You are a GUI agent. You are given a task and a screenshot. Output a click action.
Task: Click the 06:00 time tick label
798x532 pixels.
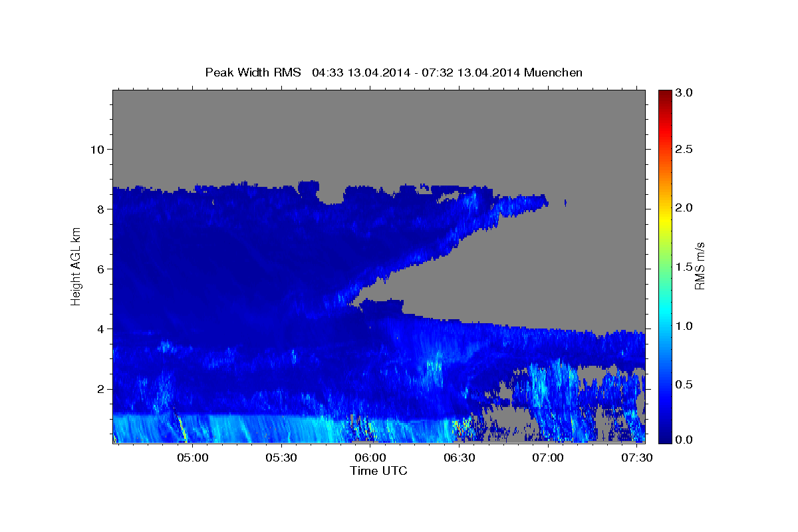[370, 458]
